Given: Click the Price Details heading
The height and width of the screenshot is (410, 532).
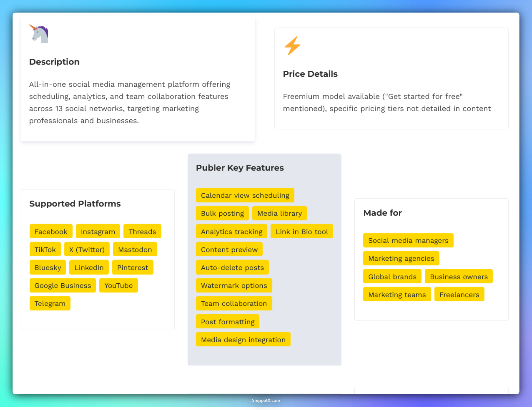Looking at the screenshot, I should point(310,74).
